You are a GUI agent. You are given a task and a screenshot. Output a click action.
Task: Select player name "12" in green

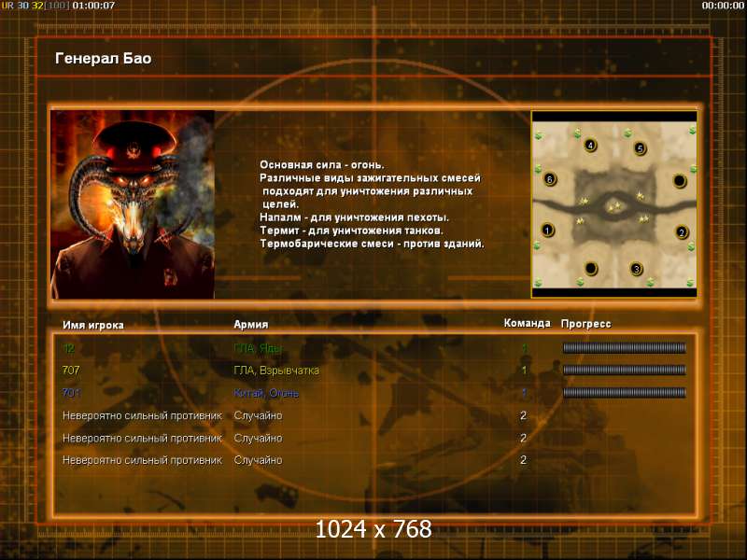(x=68, y=348)
